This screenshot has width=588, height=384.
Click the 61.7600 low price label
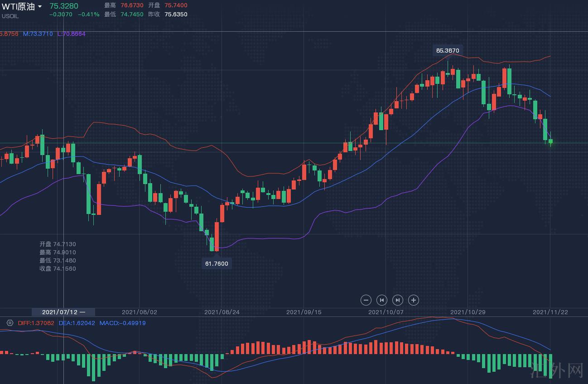[x=217, y=263]
